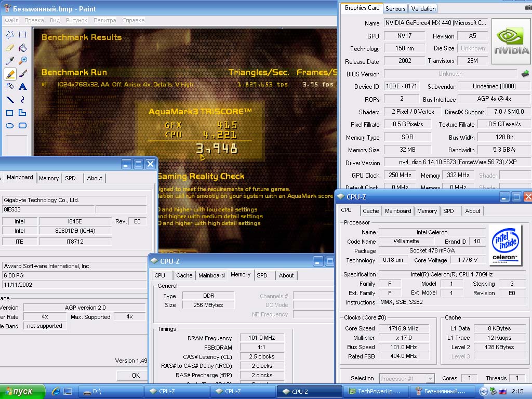The width and height of the screenshot is (532, 399).
Task: Click the пуск Start button
Action: (22, 392)
